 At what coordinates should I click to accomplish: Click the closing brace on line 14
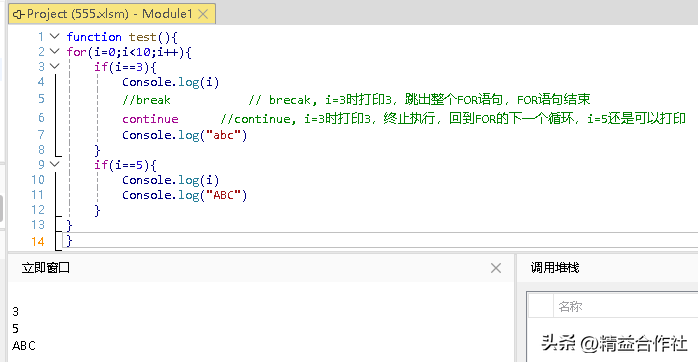[69, 241]
